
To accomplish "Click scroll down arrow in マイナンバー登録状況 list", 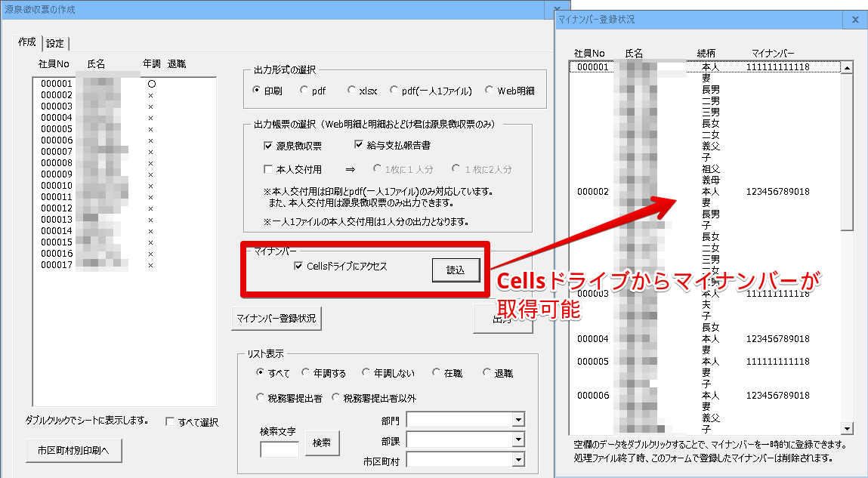I will coord(847,428).
